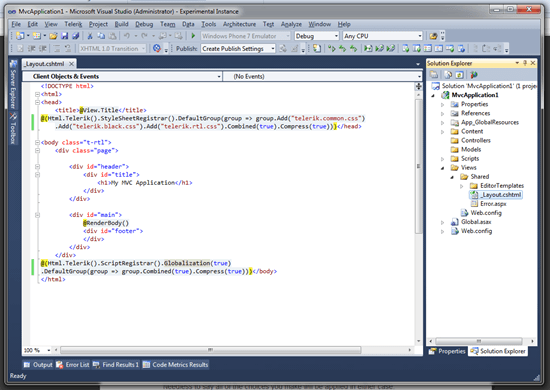Click the toolbar icon with blue question mark
The width and height of the screenshot is (550, 390).
point(461,48)
